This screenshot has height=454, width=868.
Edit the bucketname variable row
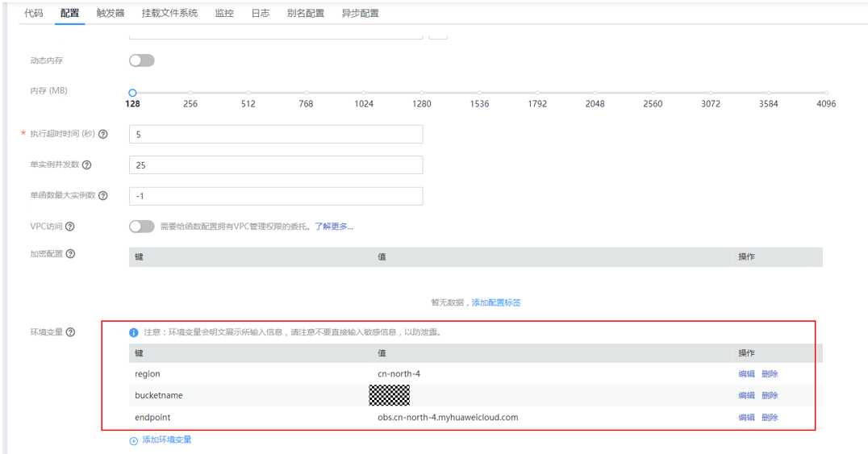746,395
